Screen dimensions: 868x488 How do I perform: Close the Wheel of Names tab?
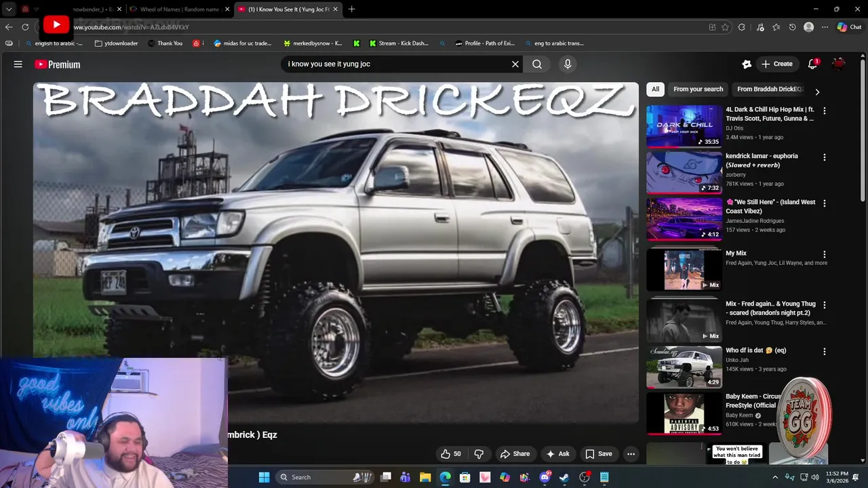tap(227, 9)
